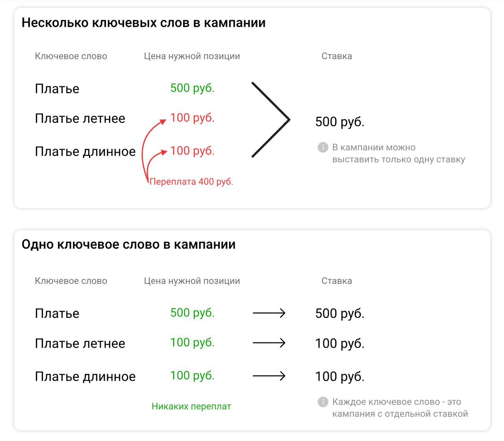The width and height of the screenshot is (504, 441).
Task: Click the info icon beside "Каждое ключевое слово" note
Action: coord(322,402)
